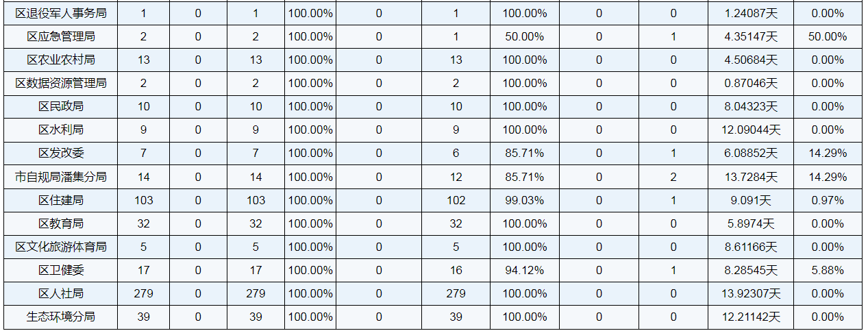The height and width of the screenshot is (331, 868).
Task: Select the 区卫健委 row label
Action: 61,270
